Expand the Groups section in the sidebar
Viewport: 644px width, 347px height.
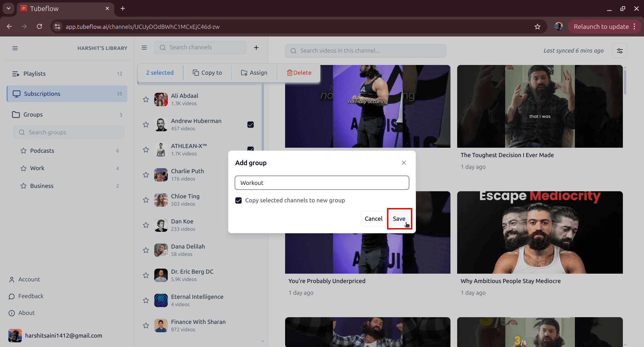(33, 114)
